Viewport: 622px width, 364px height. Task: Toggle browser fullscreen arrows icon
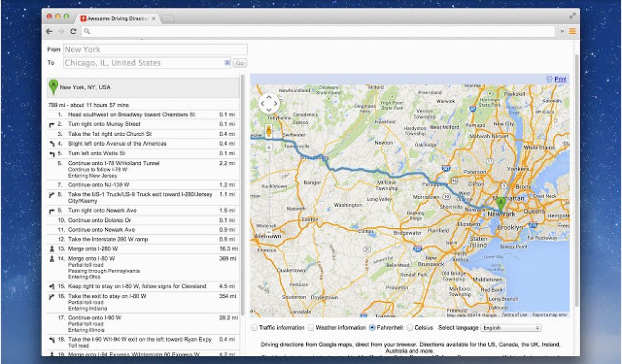click(572, 16)
